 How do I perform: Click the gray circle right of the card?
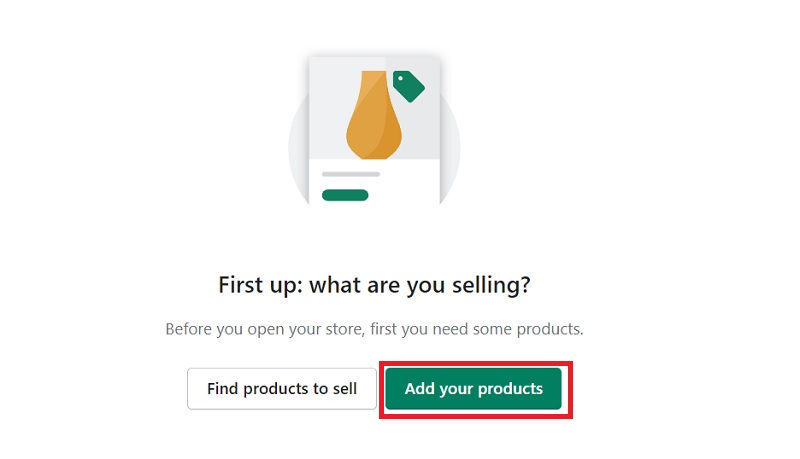[450, 150]
